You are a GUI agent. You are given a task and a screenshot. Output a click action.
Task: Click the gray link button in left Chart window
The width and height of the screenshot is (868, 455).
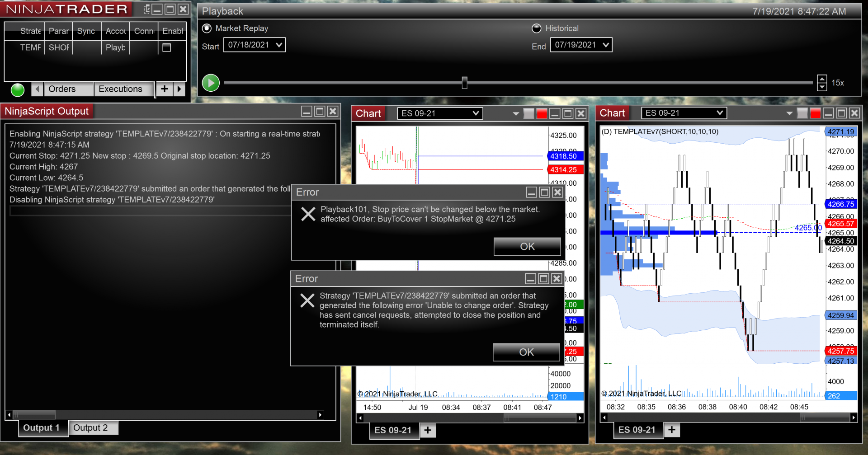(528, 113)
